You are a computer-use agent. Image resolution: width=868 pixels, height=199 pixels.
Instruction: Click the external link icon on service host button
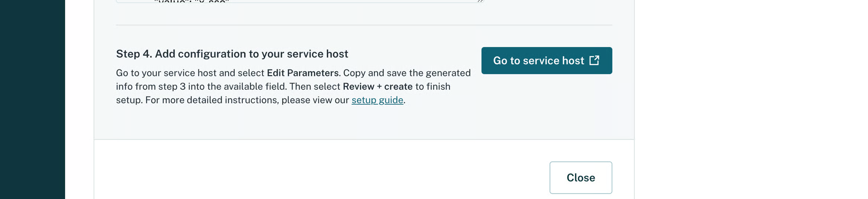[594, 61]
